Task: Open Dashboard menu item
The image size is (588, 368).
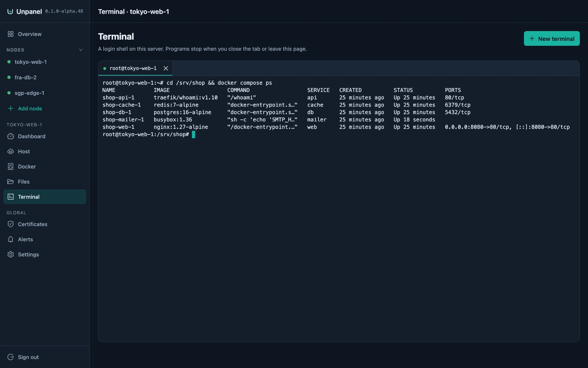Action: 45,136
